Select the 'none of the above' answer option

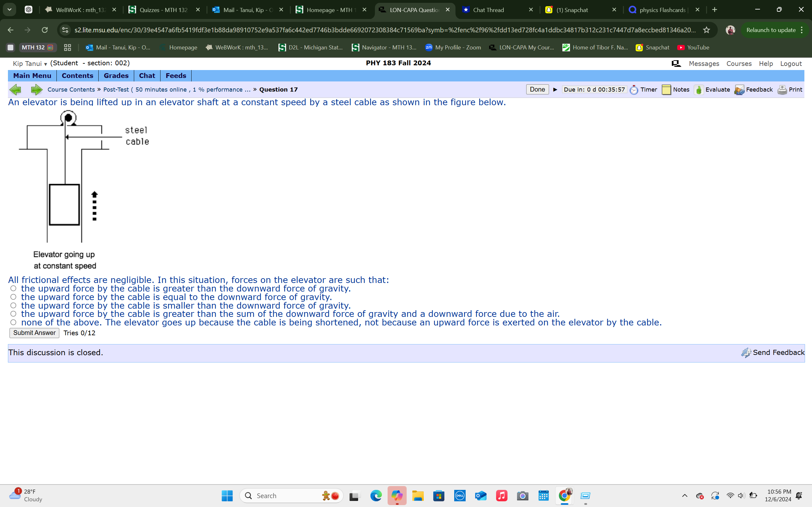point(13,322)
